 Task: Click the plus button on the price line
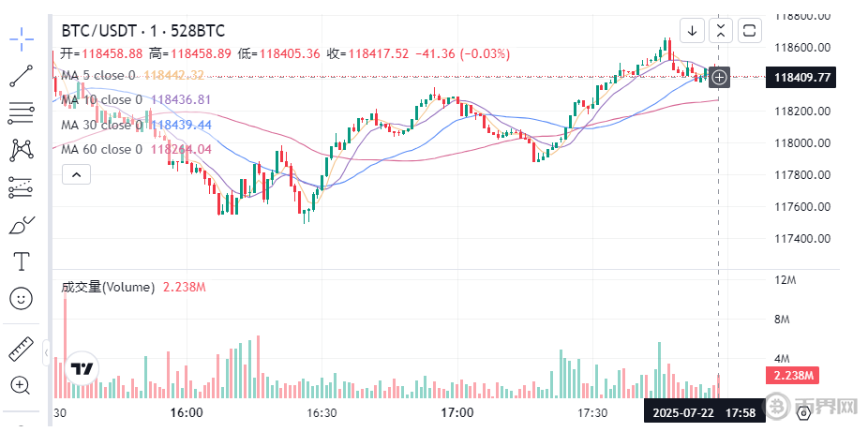[719, 78]
